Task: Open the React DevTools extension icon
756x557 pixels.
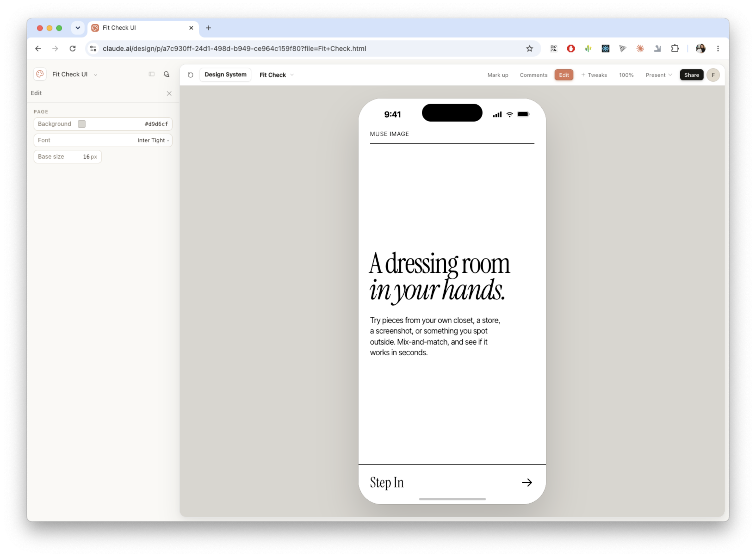Action: 605,49
